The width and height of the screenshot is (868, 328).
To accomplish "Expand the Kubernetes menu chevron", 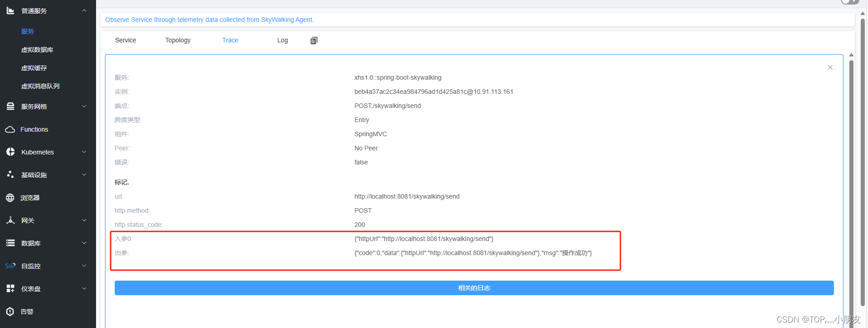I will pos(84,152).
